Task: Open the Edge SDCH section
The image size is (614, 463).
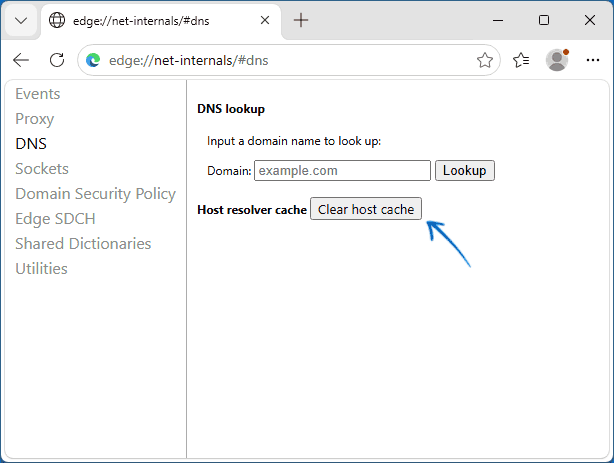Action: [55, 219]
